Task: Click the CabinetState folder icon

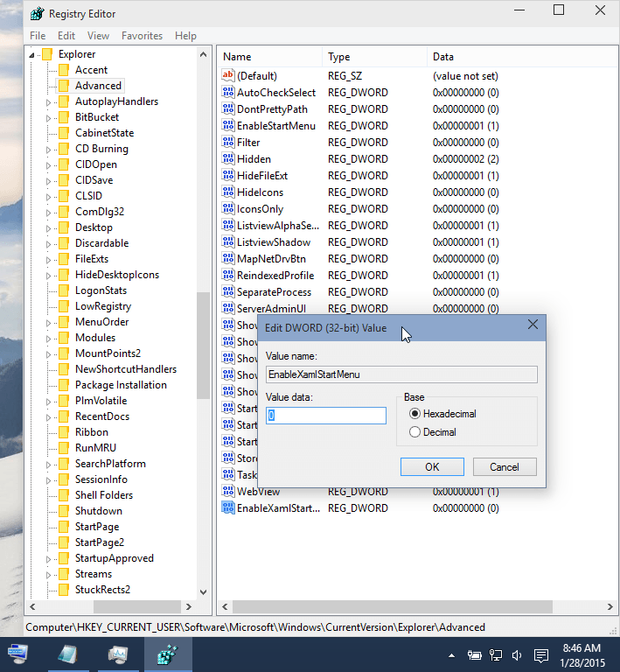Action: (x=63, y=133)
